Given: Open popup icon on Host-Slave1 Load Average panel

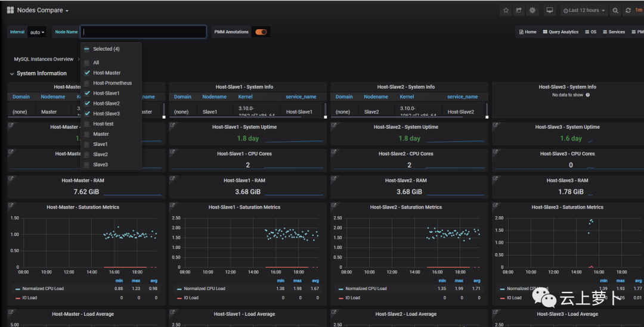Looking at the screenshot, I should 172,312.
